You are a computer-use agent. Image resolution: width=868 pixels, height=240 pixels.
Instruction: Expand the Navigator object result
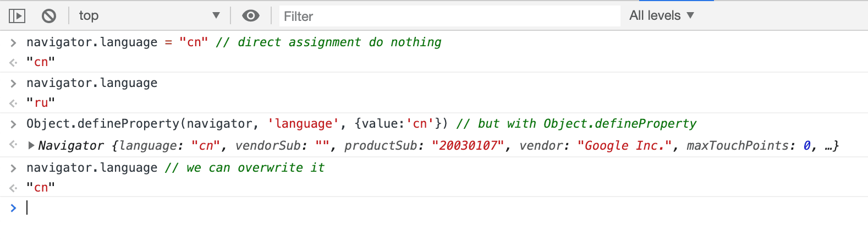pos(31,145)
